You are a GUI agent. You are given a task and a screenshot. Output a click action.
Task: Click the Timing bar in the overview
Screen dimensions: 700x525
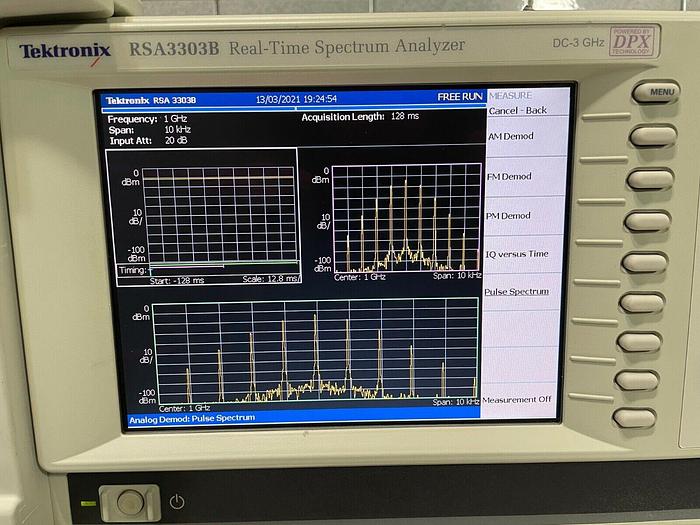pos(208,270)
